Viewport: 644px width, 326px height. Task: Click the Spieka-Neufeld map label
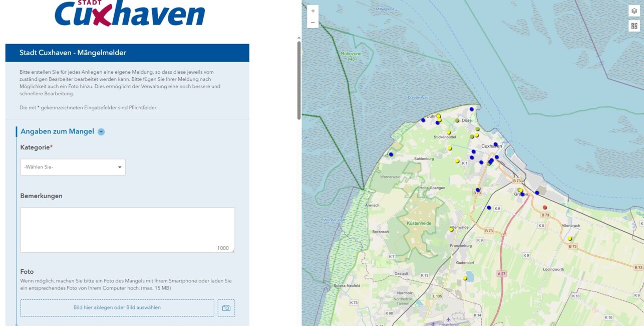[346, 285]
